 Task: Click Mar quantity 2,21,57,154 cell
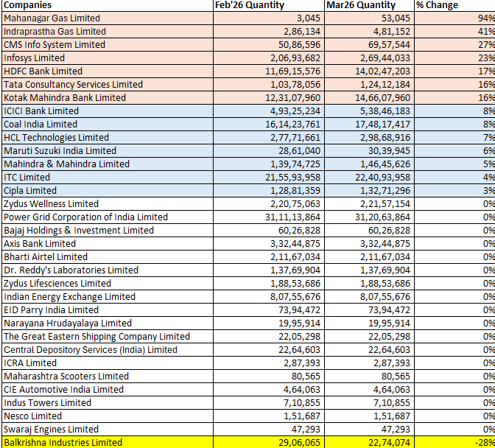pyautogui.click(x=369, y=204)
